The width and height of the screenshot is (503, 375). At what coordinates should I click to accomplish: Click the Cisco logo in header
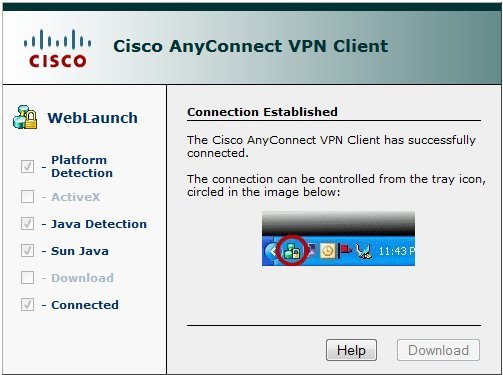tap(57, 49)
